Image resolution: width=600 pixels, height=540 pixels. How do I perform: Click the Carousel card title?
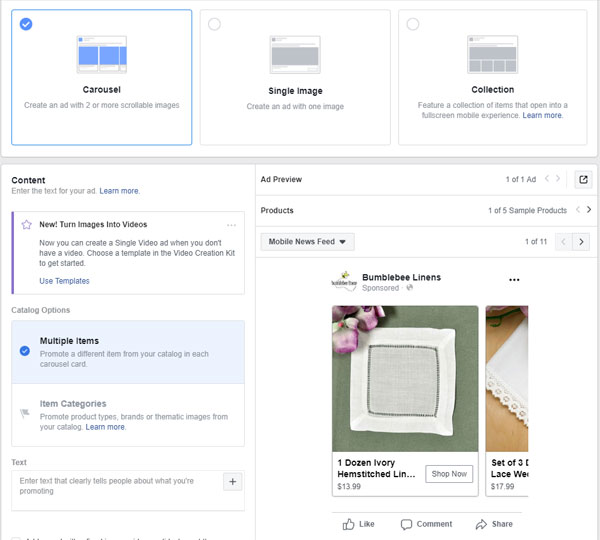102,90
